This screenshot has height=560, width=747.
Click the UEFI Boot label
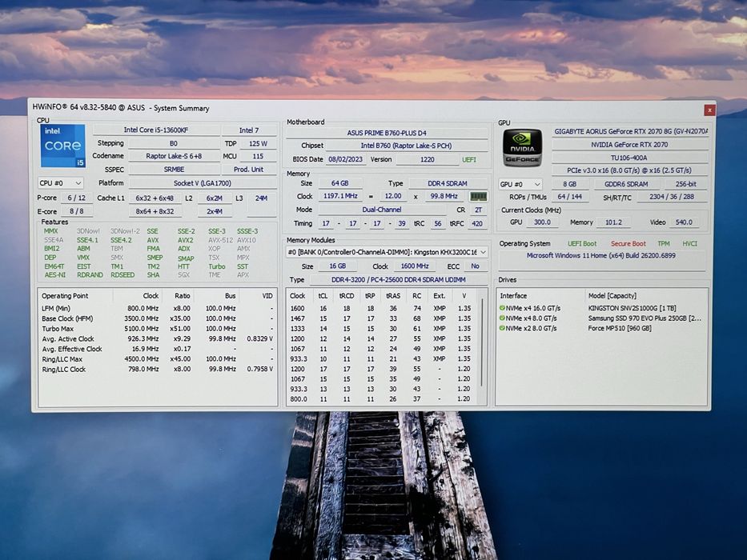(582, 244)
